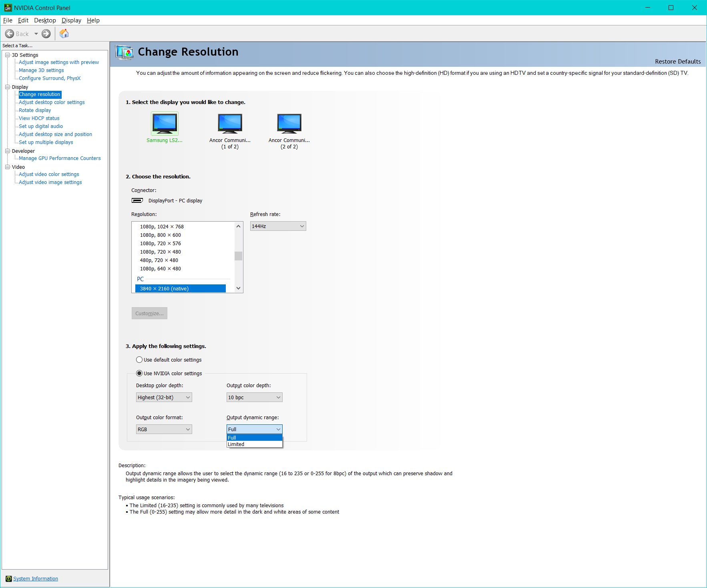Open the Desktop menu

[45, 20]
